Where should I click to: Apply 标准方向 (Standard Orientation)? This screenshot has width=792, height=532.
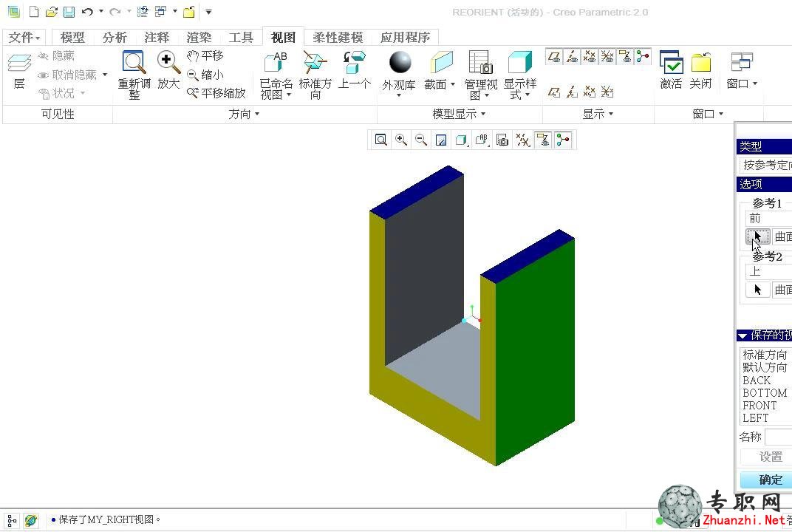[315, 75]
